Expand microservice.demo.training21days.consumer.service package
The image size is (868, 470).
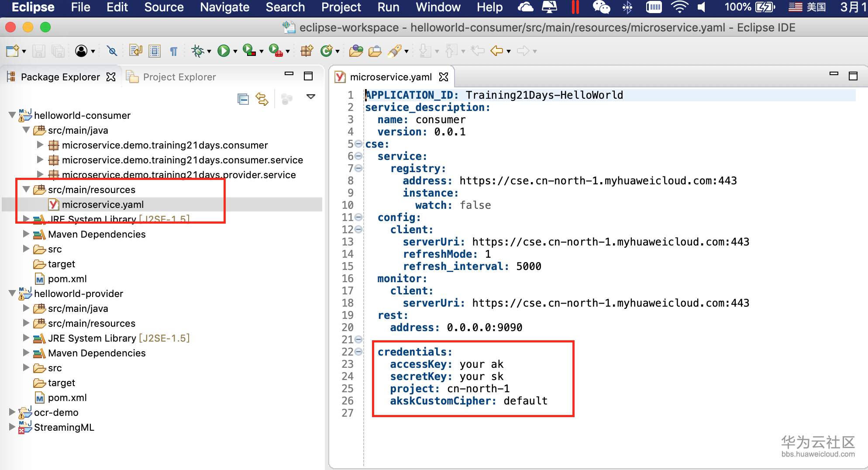click(x=40, y=159)
